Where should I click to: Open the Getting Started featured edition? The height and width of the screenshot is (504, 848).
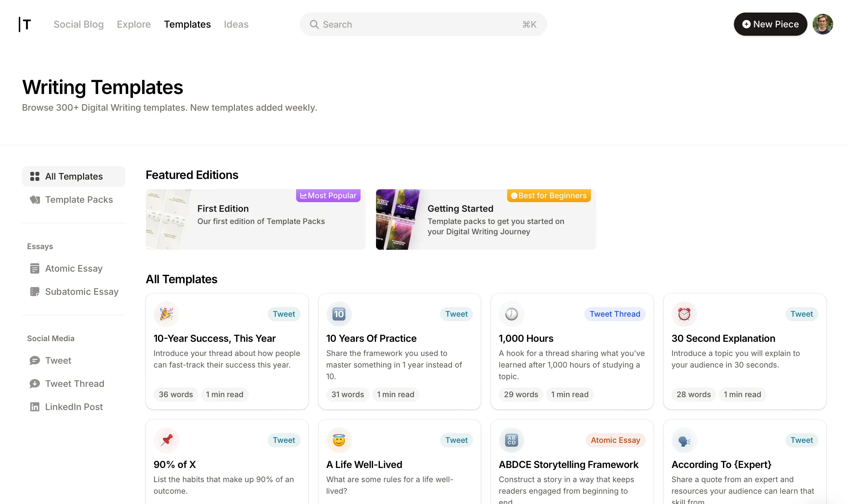(x=486, y=219)
